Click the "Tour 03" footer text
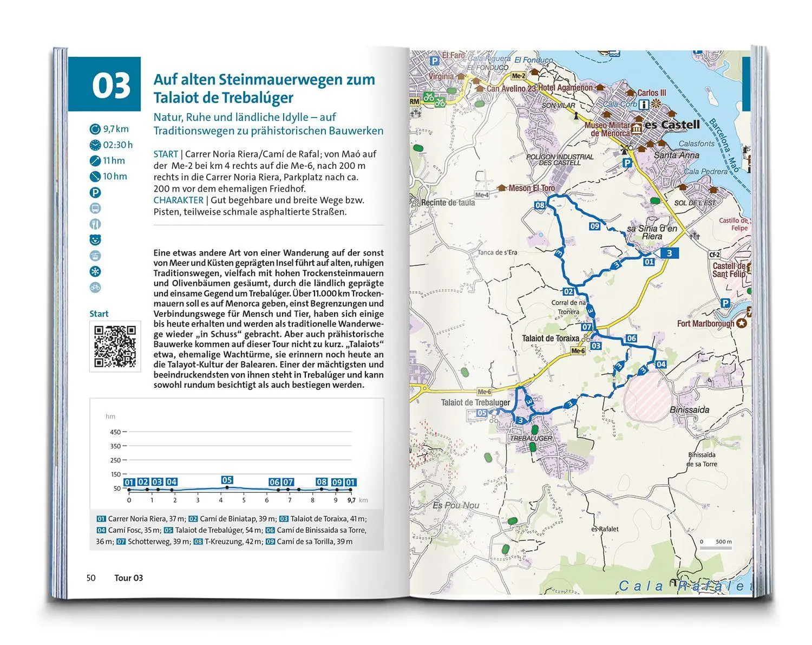This screenshot has height=645, width=812. (129, 578)
